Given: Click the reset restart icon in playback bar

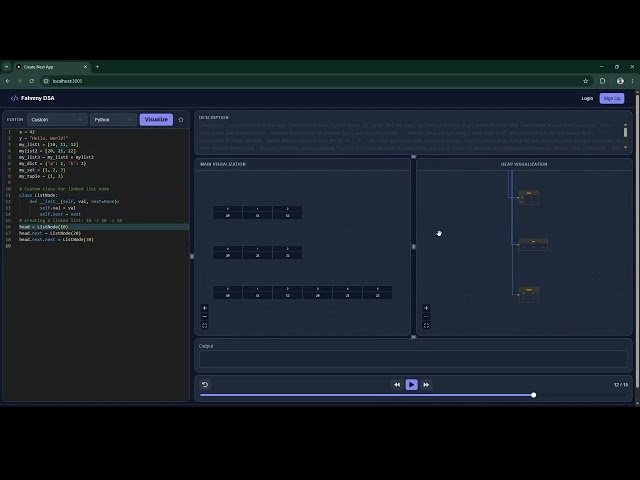Looking at the screenshot, I should click(x=205, y=384).
